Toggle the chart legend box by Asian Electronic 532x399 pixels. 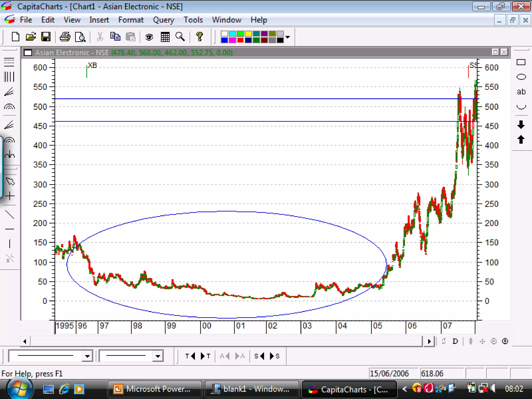28,53
